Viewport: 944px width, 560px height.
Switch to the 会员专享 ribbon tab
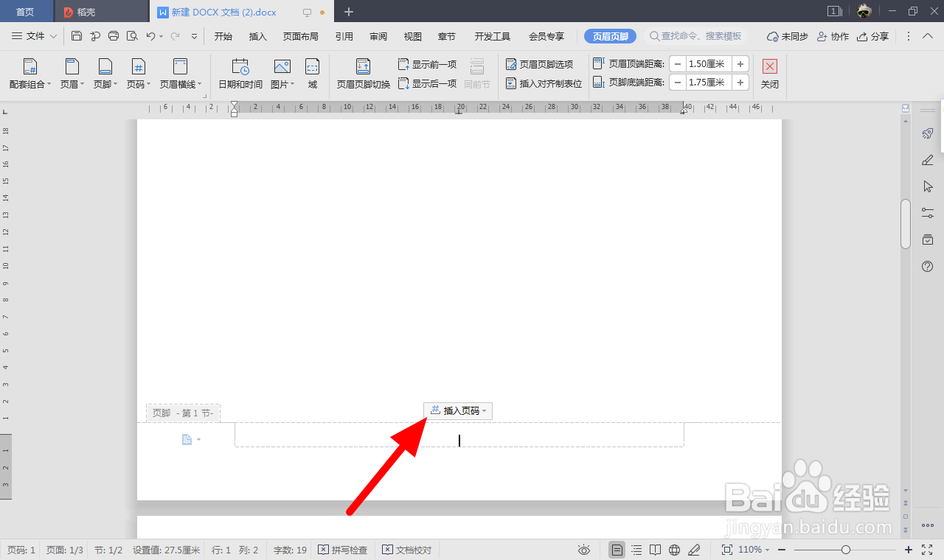[546, 36]
